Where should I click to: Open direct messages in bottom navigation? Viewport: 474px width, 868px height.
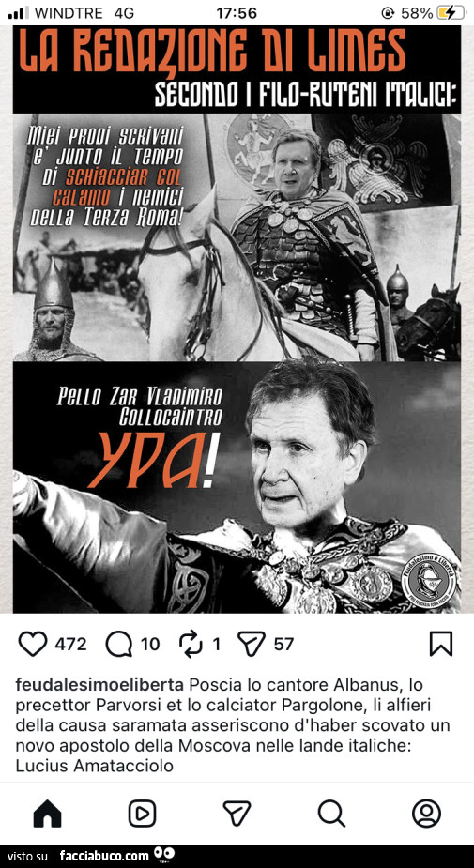coord(237,814)
